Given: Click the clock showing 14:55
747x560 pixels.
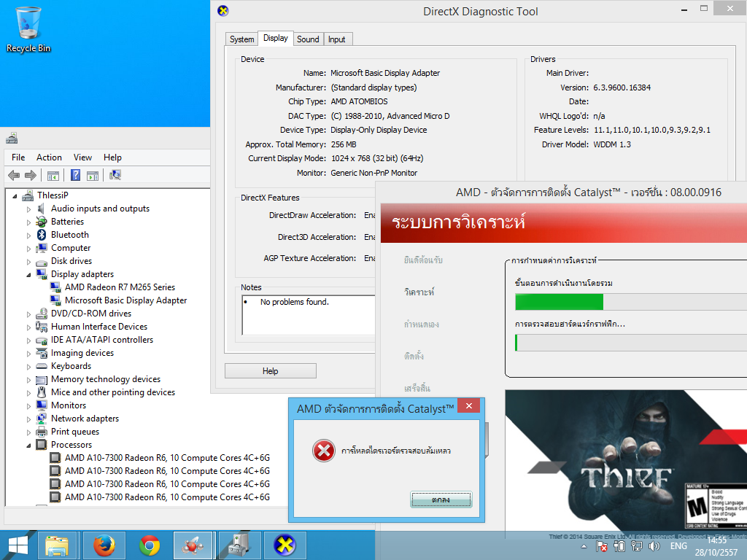Looking at the screenshot, I should (x=716, y=540).
